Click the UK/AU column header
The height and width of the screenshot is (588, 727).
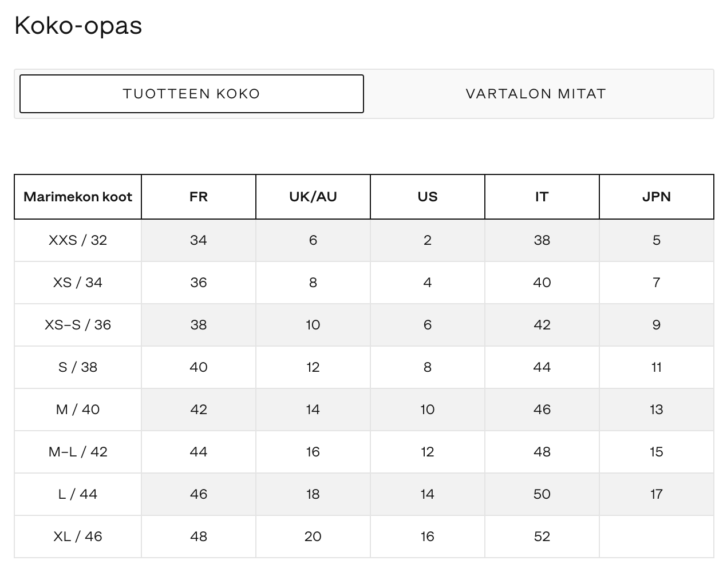point(313,197)
